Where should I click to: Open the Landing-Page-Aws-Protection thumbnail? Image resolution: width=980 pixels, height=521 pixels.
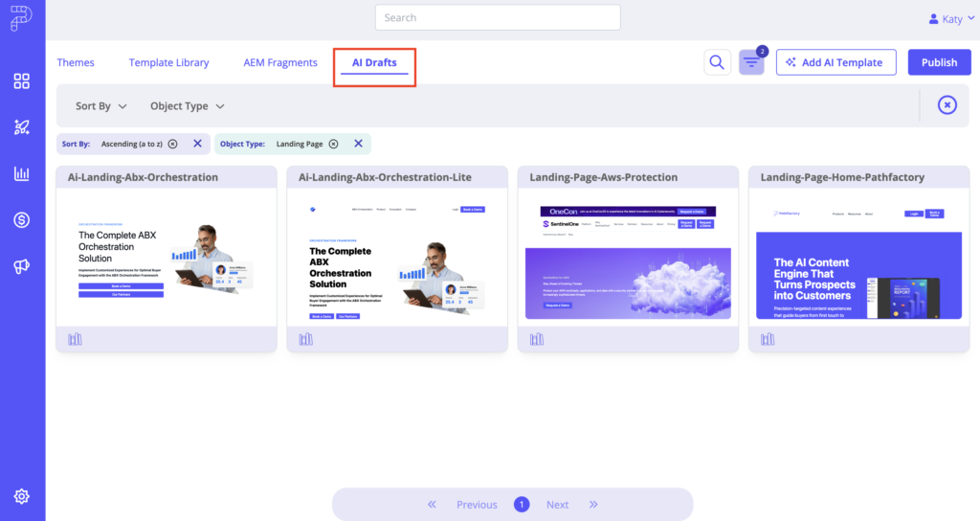point(628,257)
